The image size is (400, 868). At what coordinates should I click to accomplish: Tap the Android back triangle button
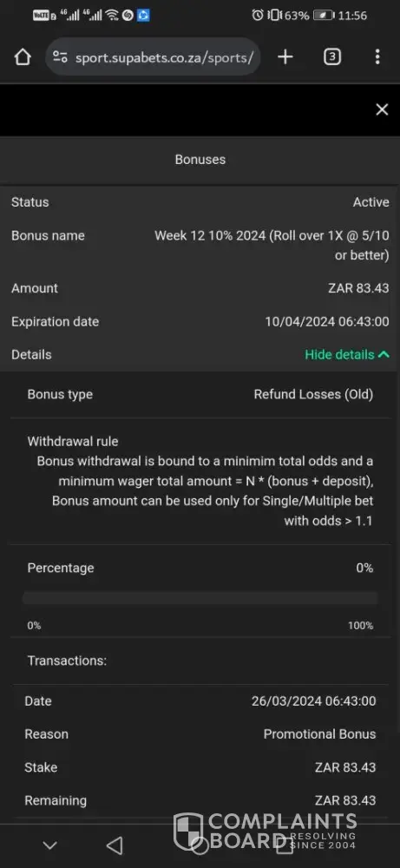point(115,845)
